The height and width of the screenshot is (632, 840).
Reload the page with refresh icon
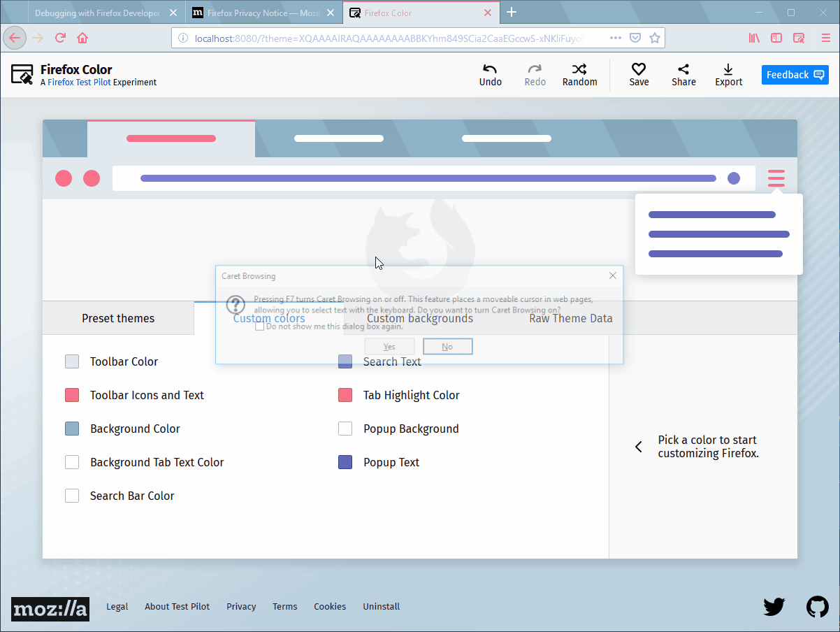[61, 38]
